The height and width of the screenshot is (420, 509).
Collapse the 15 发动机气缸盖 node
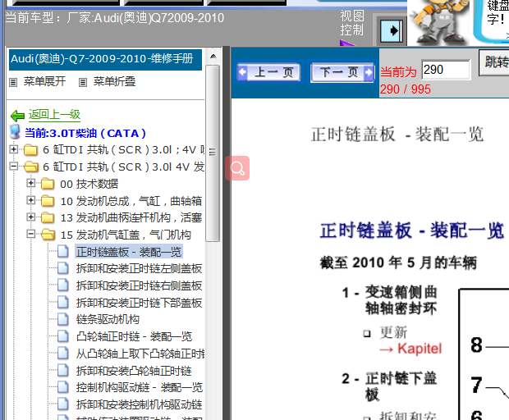31,234
